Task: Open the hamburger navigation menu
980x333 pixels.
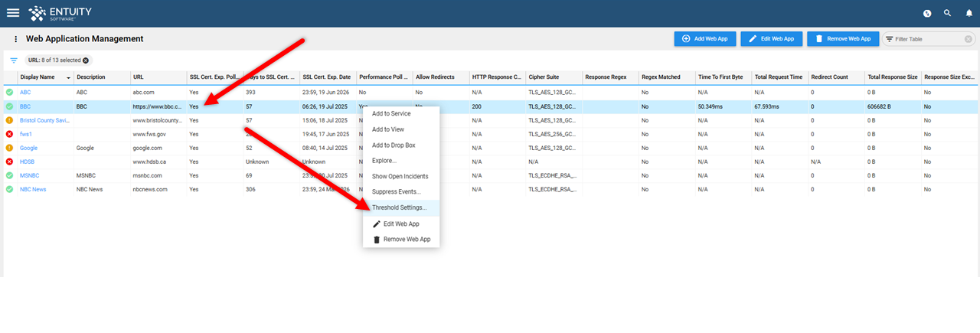Action: 13,13
